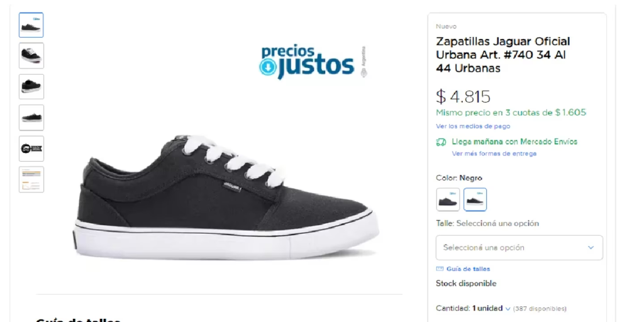Viewport: 644px width, 322px height.
Task: Click the Precios Justos logo
Action: (x=307, y=61)
